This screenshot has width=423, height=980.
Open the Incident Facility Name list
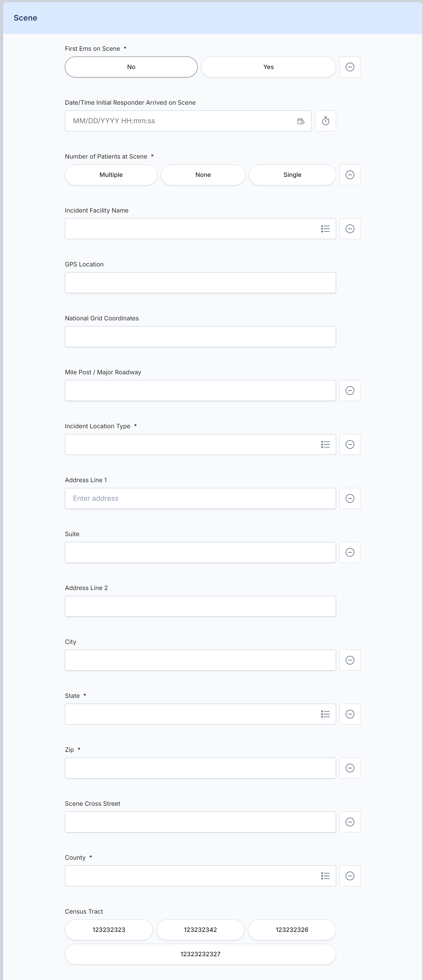pyautogui.click(x=325, y=229)
